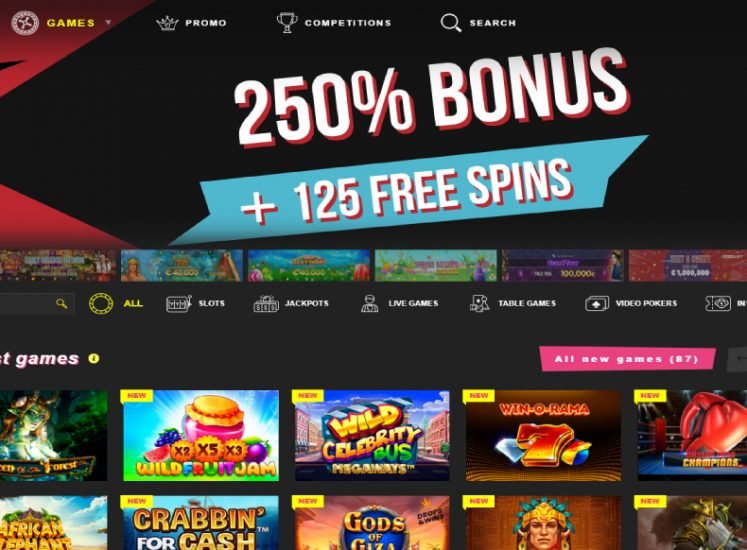Select the All games chip icon
Screen dimensions: 747x550
[101, 303]
